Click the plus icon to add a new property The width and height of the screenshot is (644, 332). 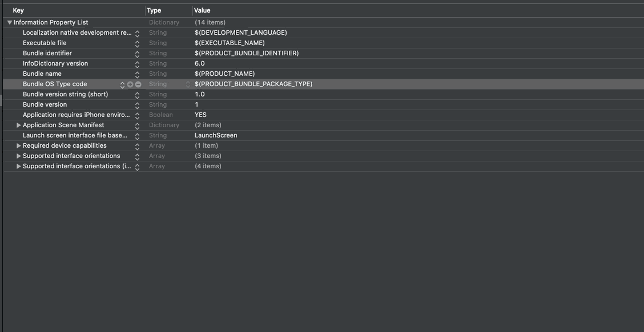click(x=130, y=84)
